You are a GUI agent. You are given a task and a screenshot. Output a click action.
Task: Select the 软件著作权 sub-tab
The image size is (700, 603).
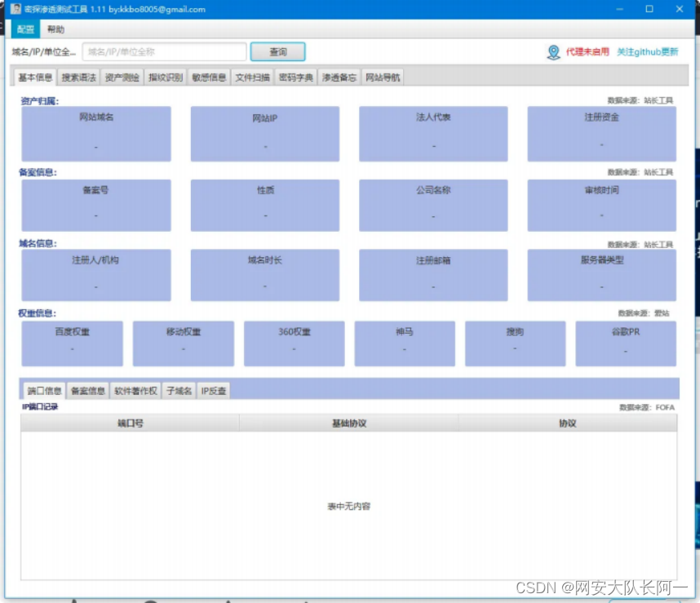(135, 391)
